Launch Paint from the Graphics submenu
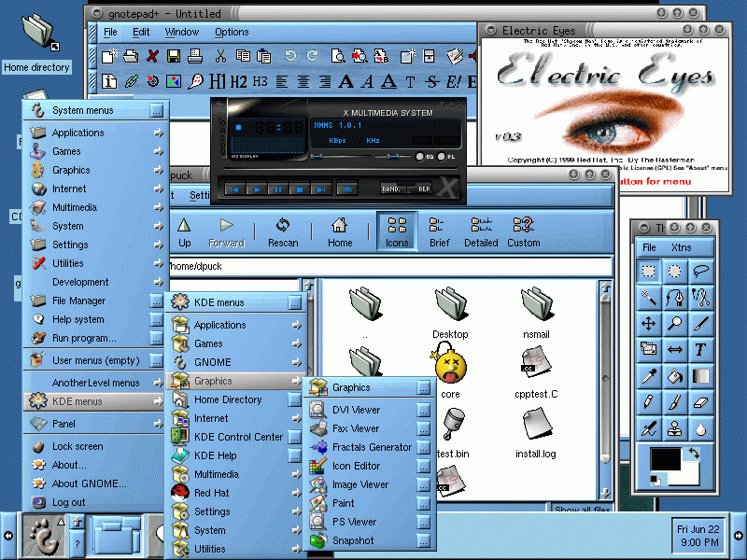Image resolution: width=747 pixels, height=560 pixels. pyautogui.click(x=370, y=503)
